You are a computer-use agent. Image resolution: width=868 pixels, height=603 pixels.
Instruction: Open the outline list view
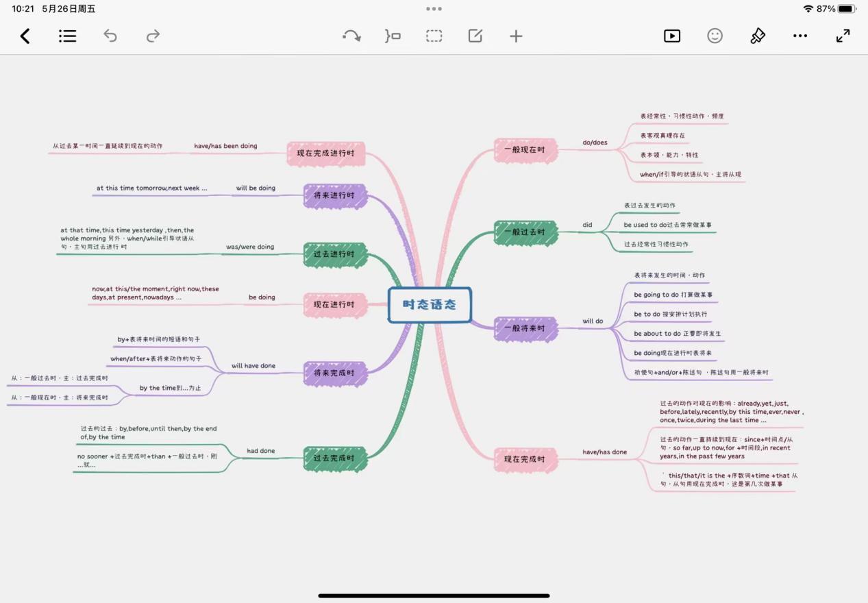[x=67, y=36]
